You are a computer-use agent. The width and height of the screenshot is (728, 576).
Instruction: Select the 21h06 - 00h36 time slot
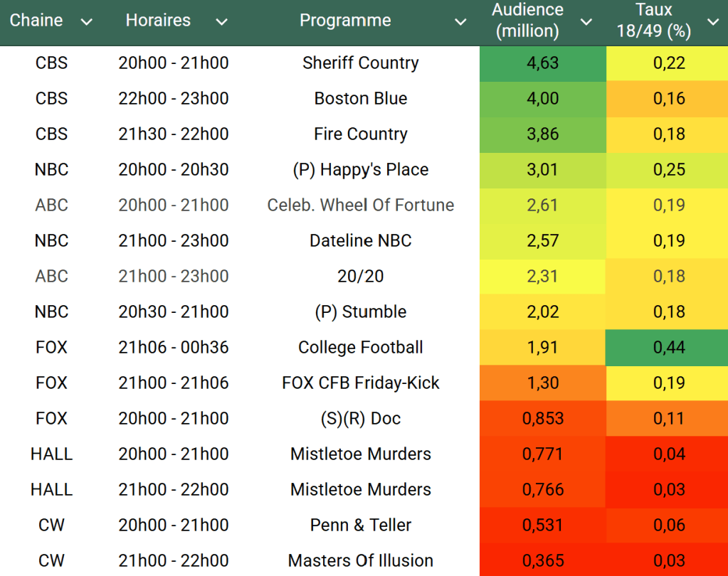coord(174,347)
